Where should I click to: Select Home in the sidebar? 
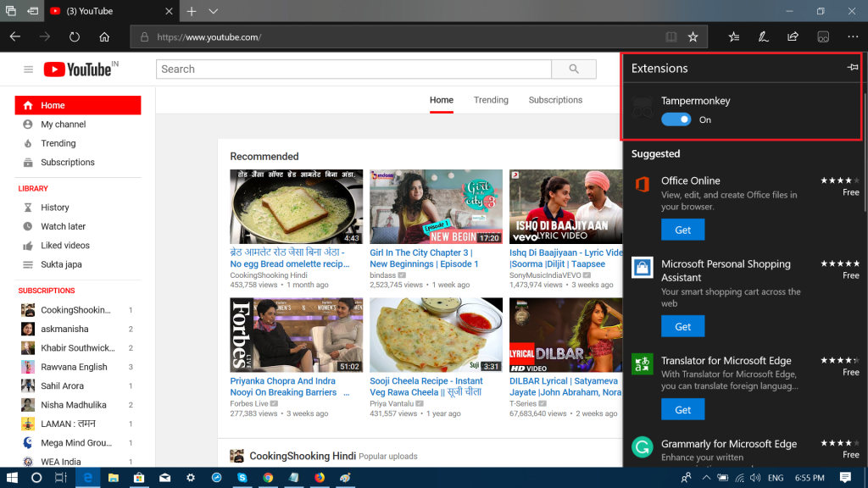(78, 105)
